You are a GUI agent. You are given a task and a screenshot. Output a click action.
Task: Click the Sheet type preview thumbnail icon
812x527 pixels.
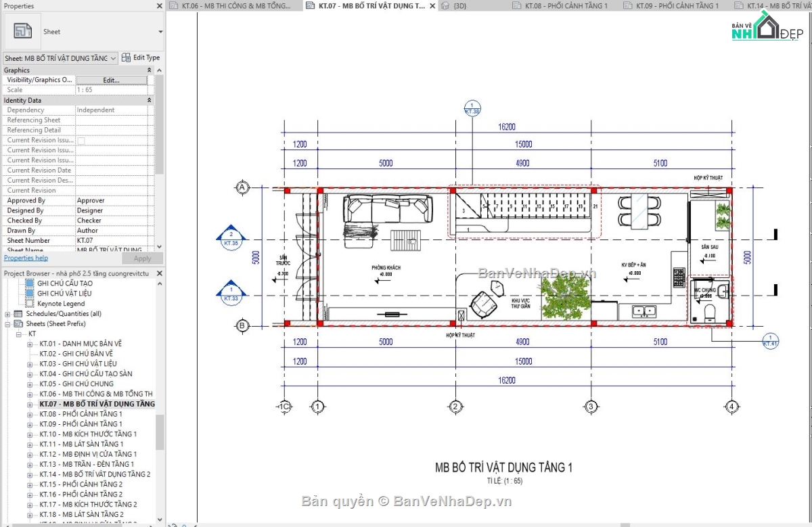pyautogui.click(x=23, y=31)
